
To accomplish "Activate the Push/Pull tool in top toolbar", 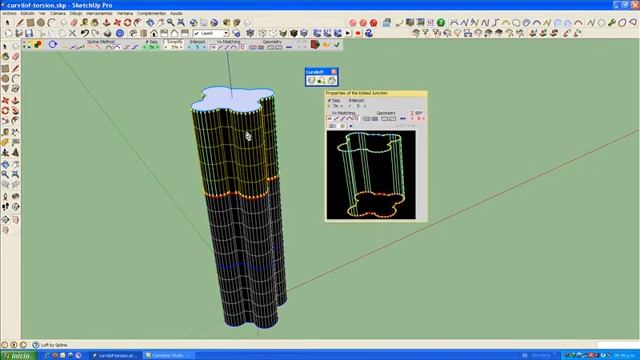I will coord(107,22).
